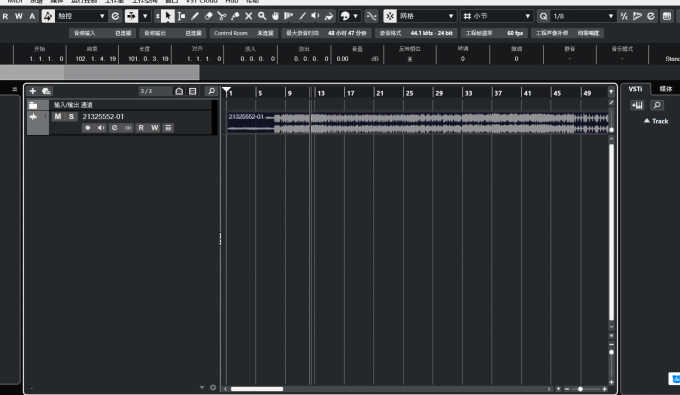Click the iterative quantize icon
Image resolution: width=680 pixels, height=395 pixels.
coord(624,16)
